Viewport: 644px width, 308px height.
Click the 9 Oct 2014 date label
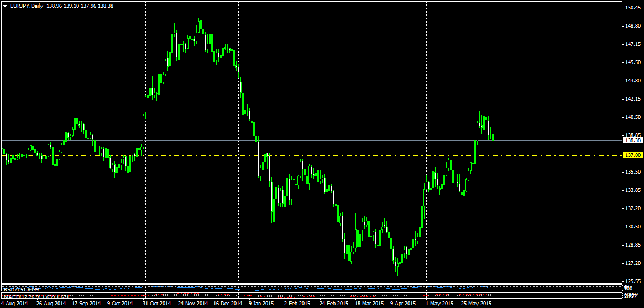coord(120,304)
